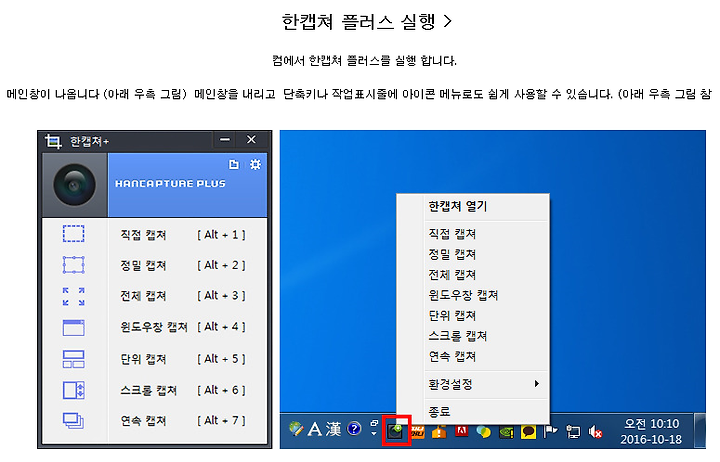
Task: Expand the 환경설정 submenu arrow
Action: click(x=536, y=383)
